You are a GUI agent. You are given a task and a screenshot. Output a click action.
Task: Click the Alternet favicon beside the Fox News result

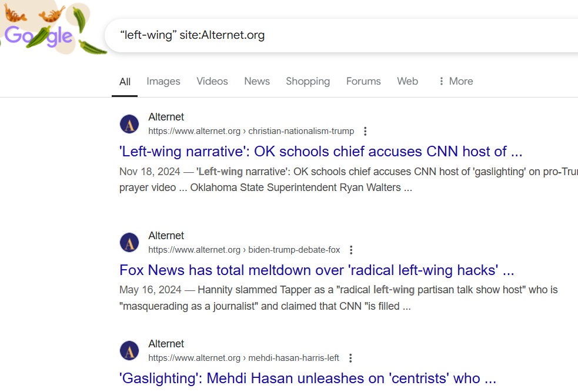point(129,243)
